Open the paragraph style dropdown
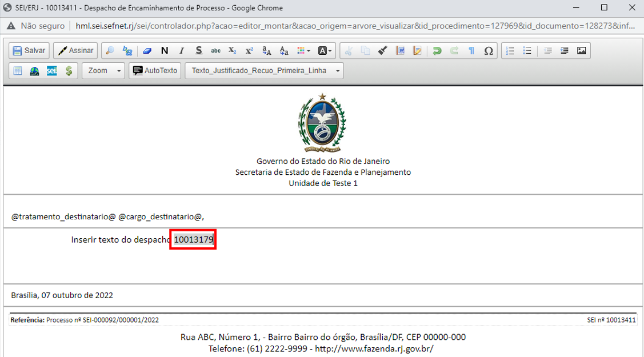The image size is (644, 357). [264, 71]
